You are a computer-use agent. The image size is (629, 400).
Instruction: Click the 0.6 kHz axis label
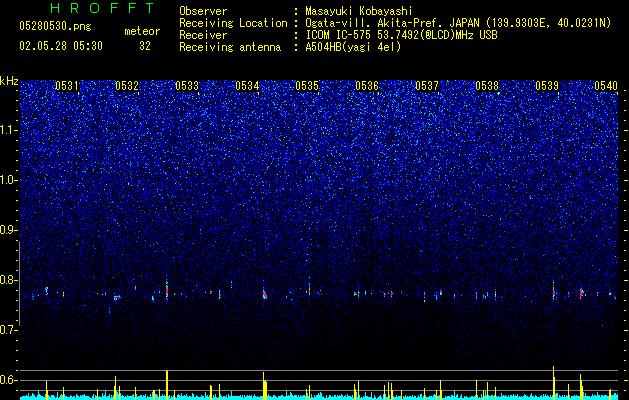coord(9,380)
